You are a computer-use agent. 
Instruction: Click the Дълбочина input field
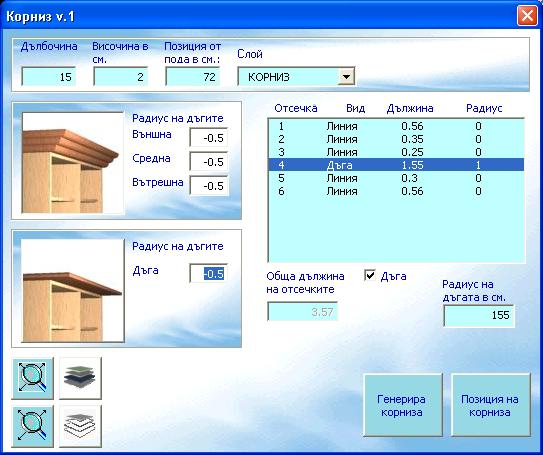click(48, 77)
